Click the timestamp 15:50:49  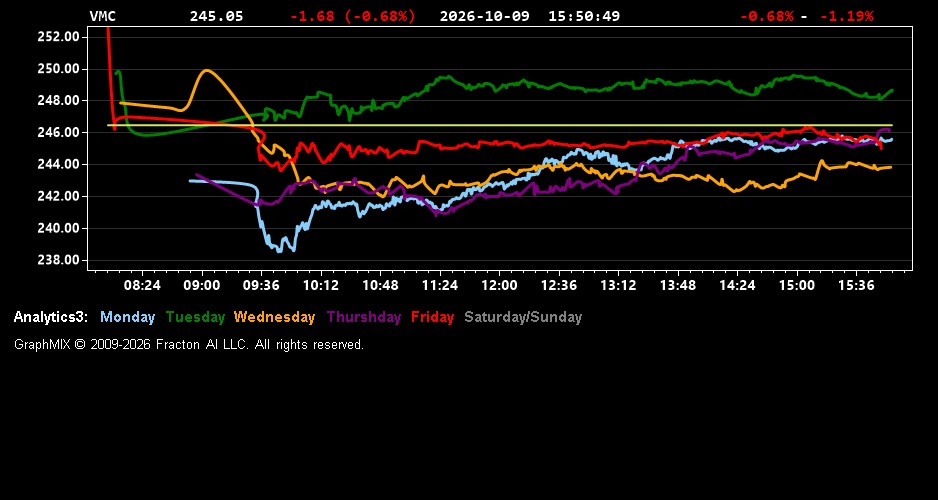pos(584,16)
